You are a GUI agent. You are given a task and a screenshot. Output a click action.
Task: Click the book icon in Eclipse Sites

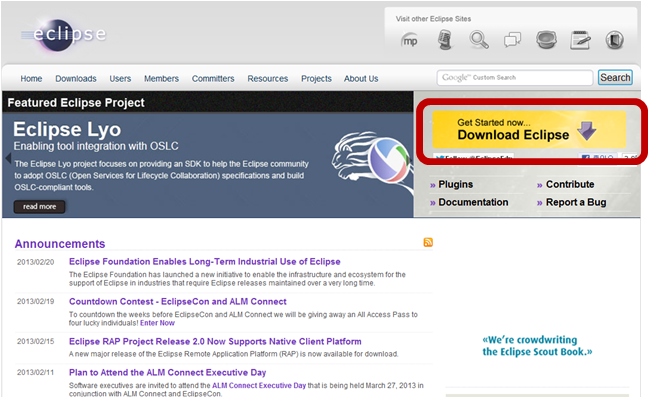pyautogui.click(x=615, y=40)
